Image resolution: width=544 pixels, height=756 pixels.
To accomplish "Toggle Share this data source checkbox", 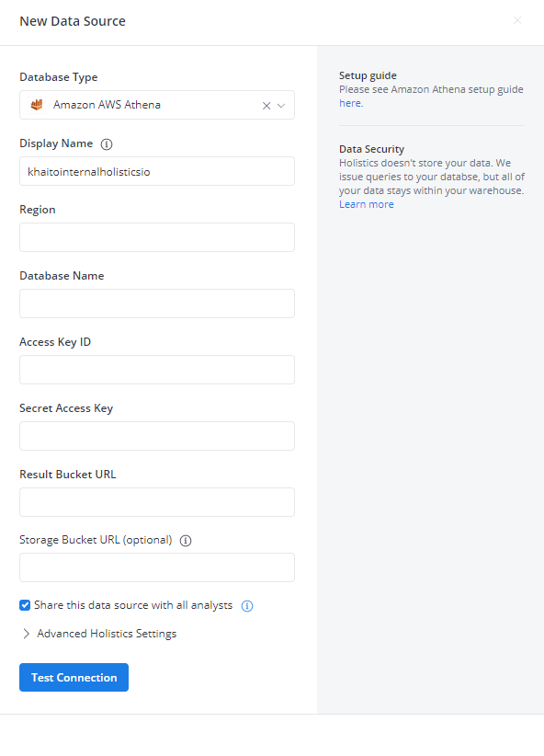I will pos(25,605).
